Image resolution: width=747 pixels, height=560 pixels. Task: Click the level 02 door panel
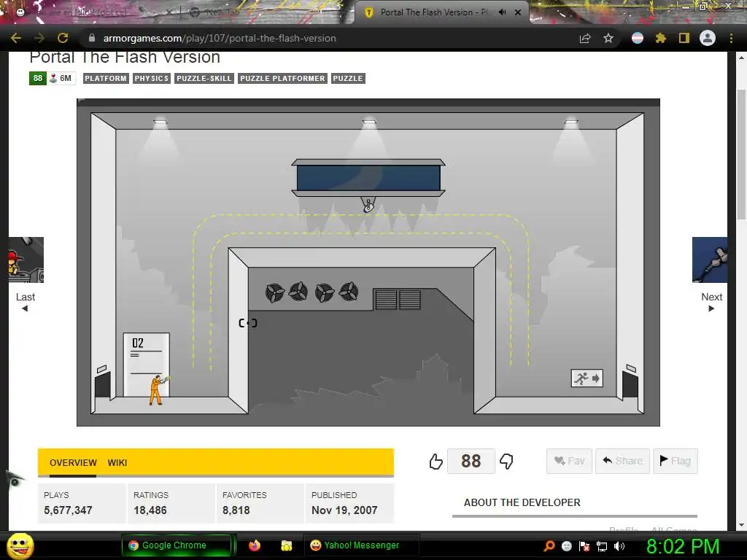pyautogui.click(x=146, y=365)
